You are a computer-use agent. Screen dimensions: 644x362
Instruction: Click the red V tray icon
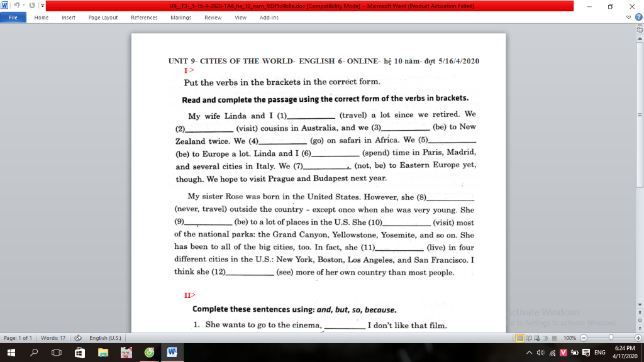[563, 353]
